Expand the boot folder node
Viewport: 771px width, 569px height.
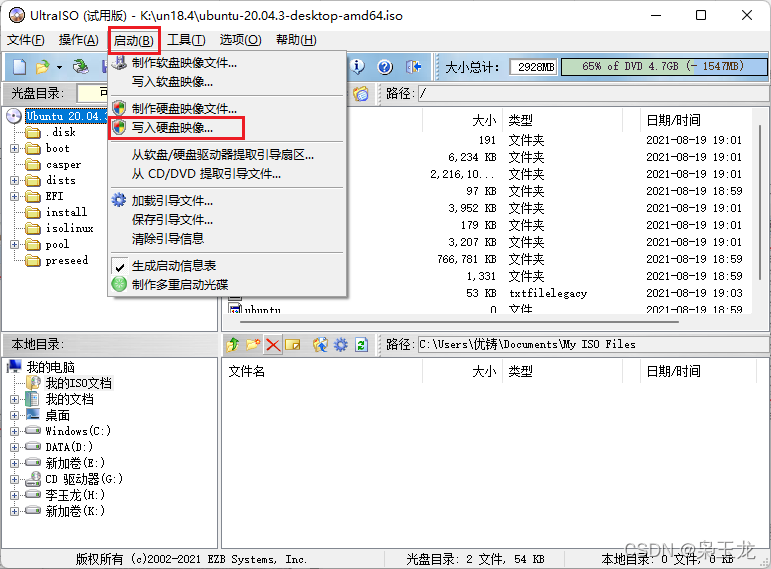coord(14,148)
